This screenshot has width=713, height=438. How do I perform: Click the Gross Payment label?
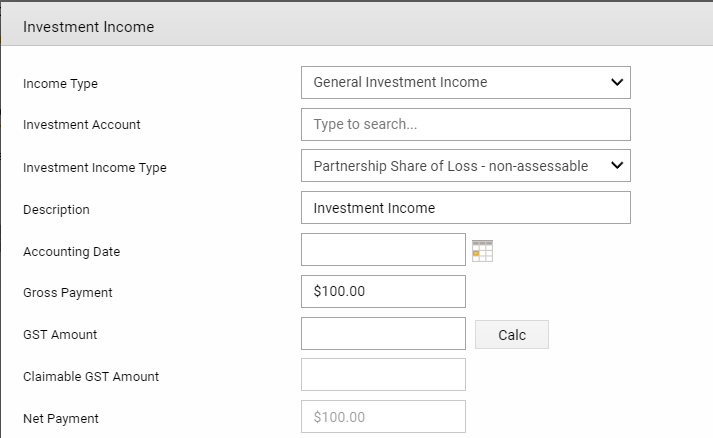pos(68,292)
